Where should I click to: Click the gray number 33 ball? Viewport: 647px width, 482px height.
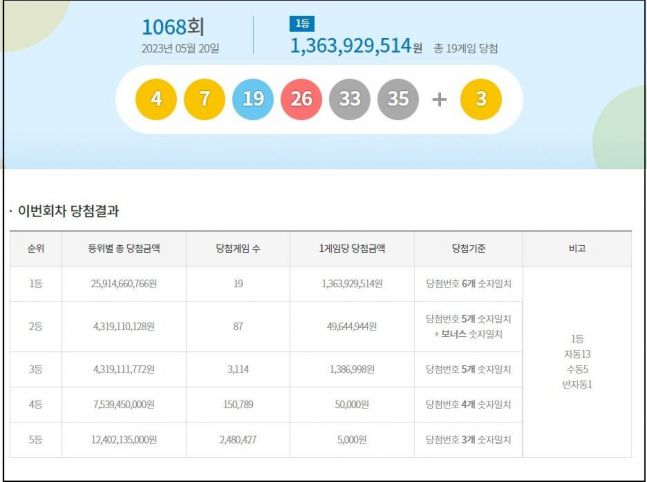351,100
